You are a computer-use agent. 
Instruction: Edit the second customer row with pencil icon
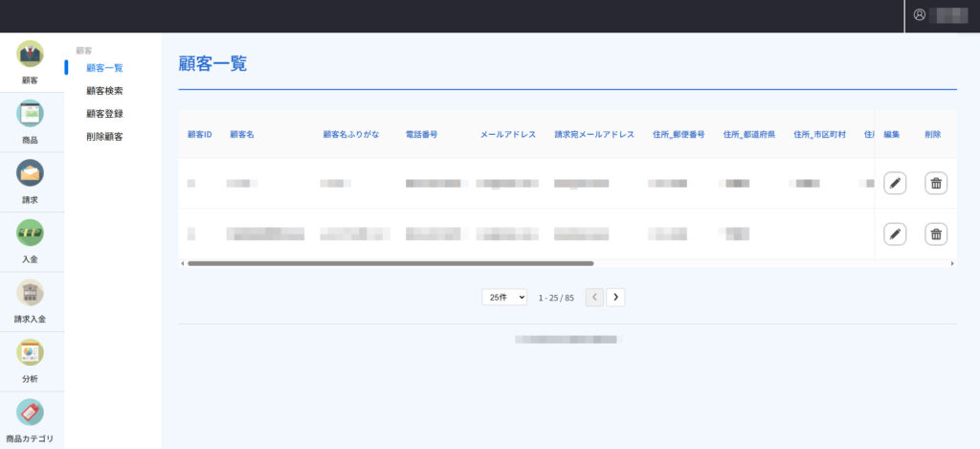click(895, 234)
